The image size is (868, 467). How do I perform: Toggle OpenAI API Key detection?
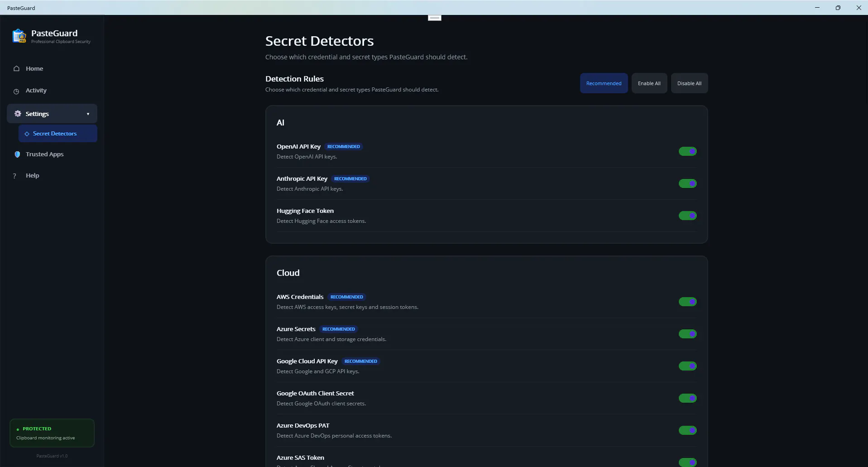coord(687,151)
